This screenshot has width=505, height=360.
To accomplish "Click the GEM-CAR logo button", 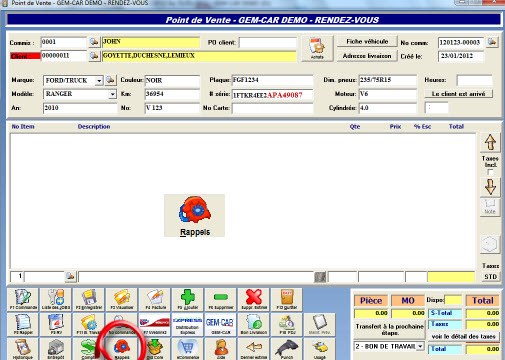I will (221, 324).
